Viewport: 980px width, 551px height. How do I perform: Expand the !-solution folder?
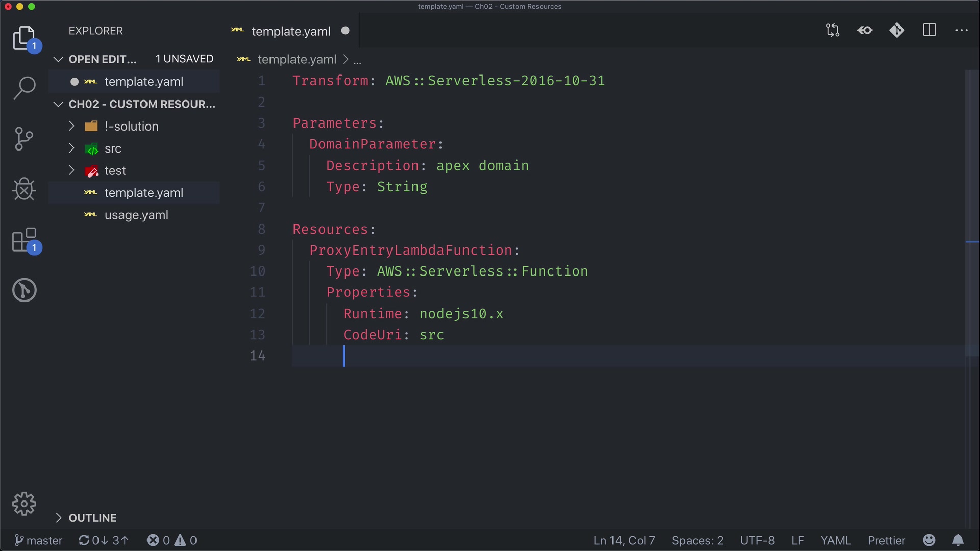132,126
